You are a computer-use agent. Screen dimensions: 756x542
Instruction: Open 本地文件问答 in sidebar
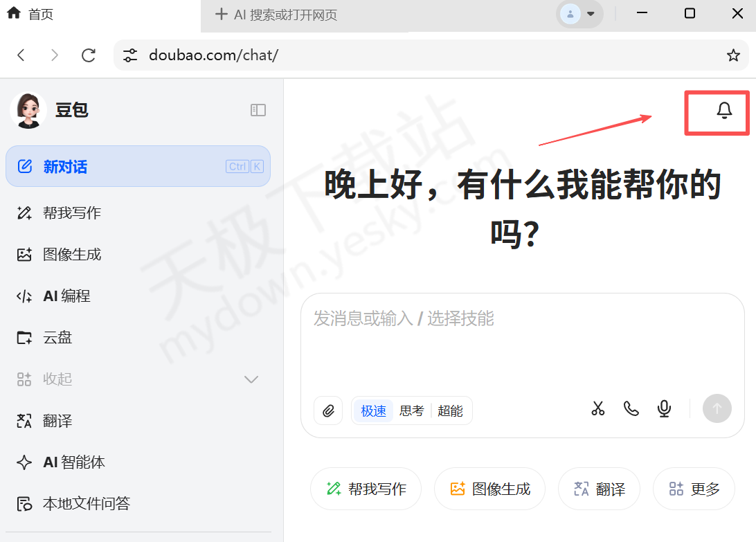(x=78, y=503)
